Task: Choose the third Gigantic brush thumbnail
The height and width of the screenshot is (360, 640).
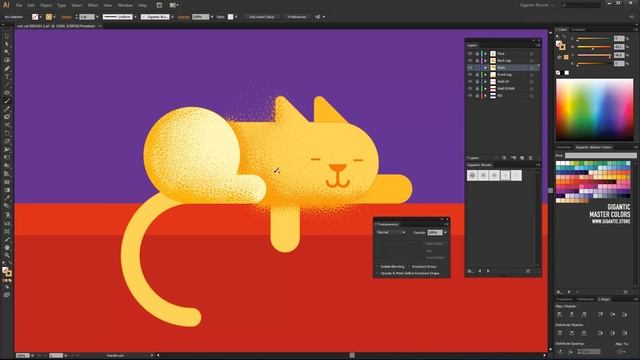Action: click(494, 175)
